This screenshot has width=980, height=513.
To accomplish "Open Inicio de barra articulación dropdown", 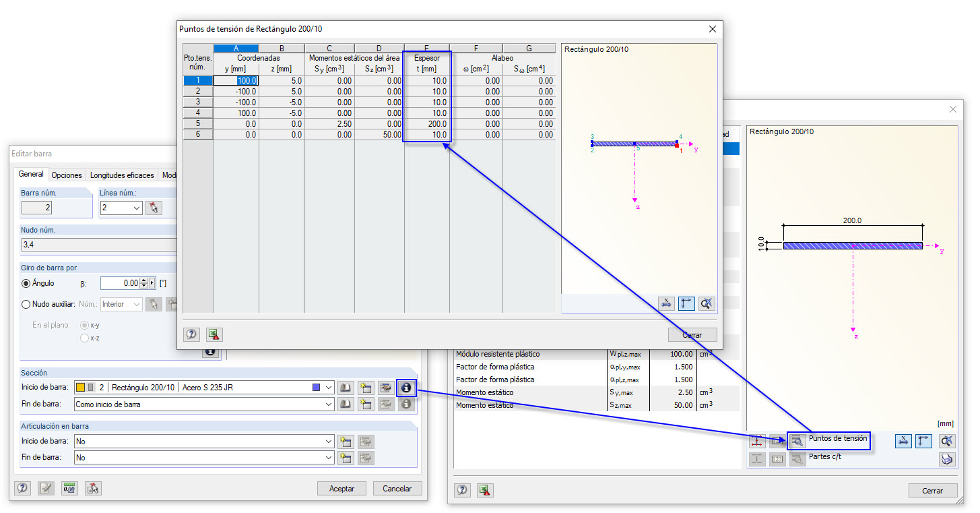I will 329,442.
